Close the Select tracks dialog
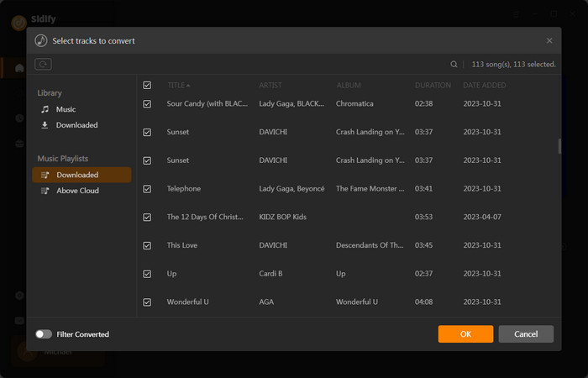 pyautogui.click(x=549, y=40)
